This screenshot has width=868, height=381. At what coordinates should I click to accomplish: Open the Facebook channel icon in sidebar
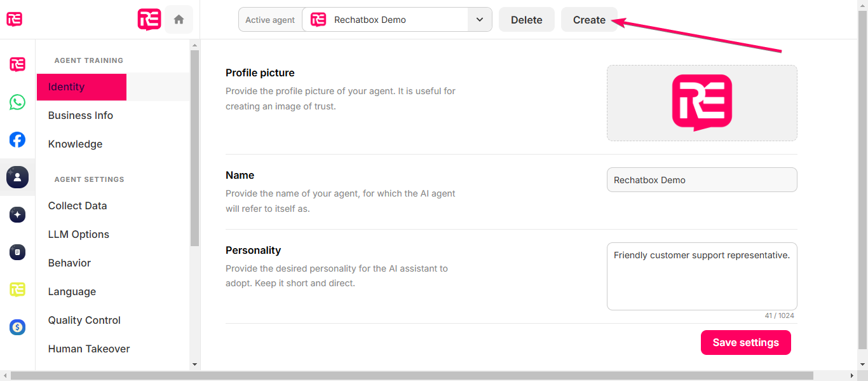(17, 140)
